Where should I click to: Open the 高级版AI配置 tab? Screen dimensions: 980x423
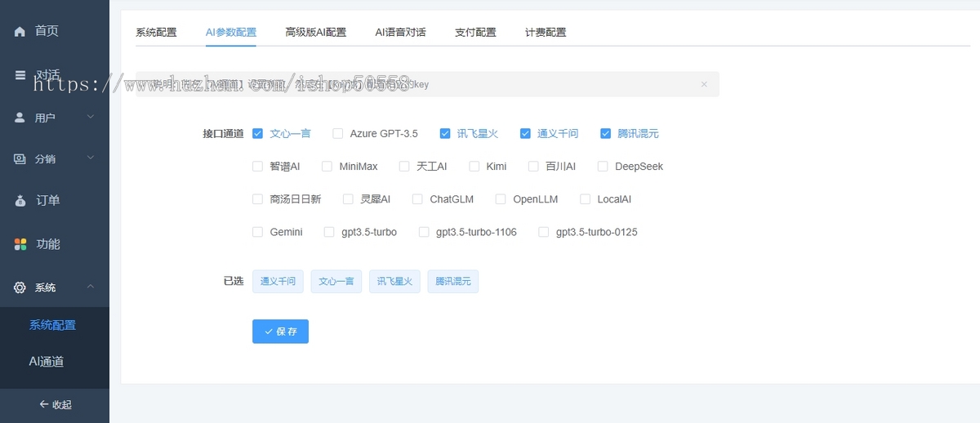tap(316, 33)
